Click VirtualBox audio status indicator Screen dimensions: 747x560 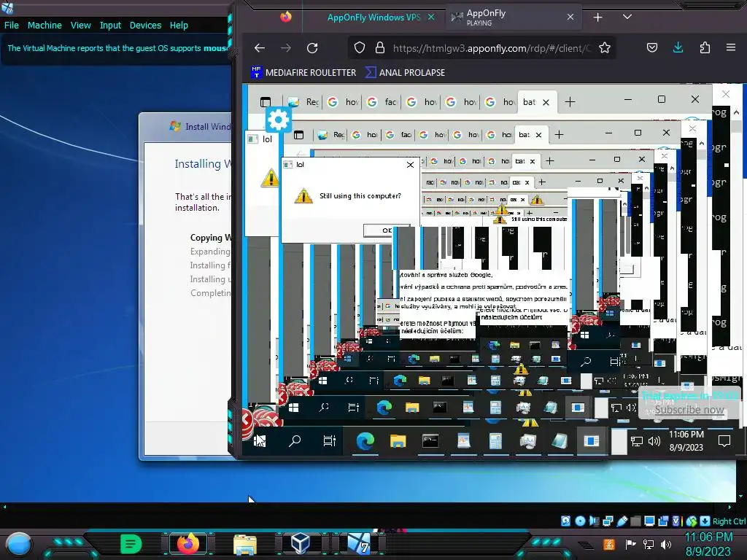594,521
